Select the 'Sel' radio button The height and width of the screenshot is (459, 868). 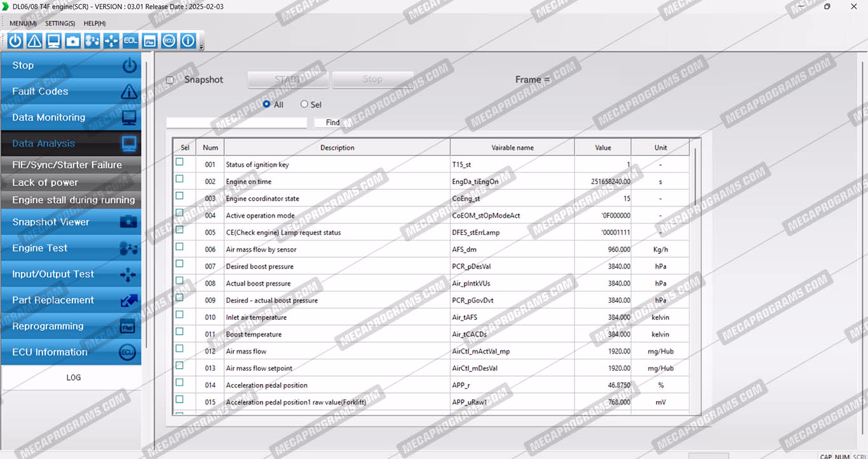[304, 104]
